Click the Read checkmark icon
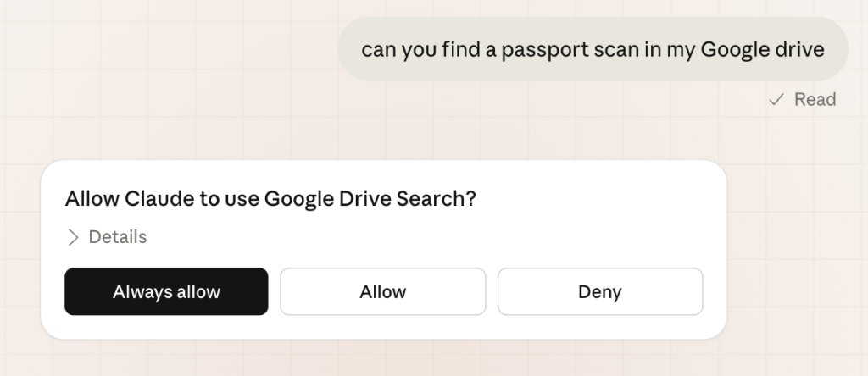This screenshot has height=376, width=868. 776,100
